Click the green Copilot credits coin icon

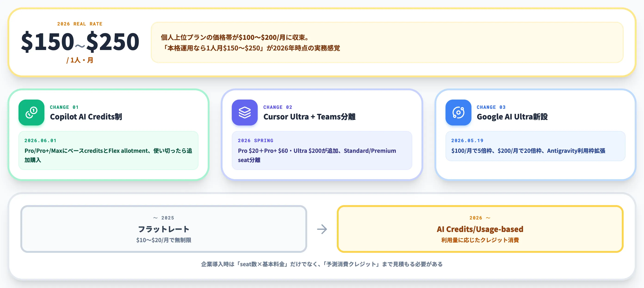pos(31,113)
